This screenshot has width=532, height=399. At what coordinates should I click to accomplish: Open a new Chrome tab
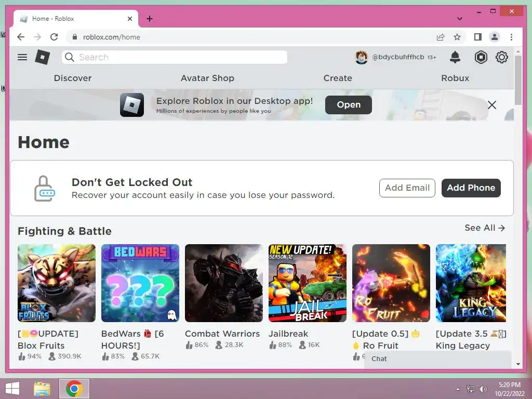coord(150,19)
